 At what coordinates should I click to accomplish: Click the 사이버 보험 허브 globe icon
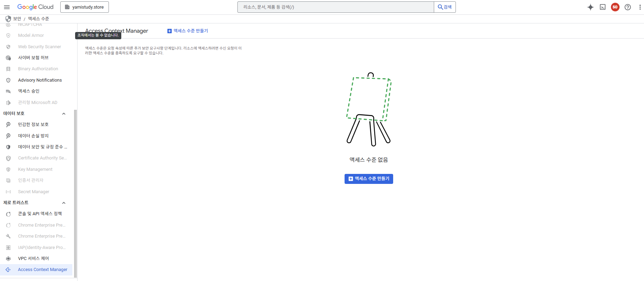click(8, 58)
